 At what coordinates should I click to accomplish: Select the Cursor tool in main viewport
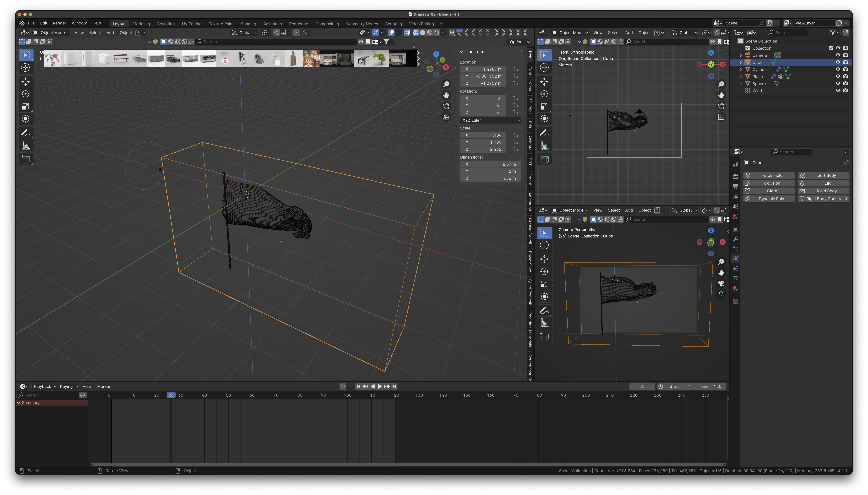pos(25,68)
